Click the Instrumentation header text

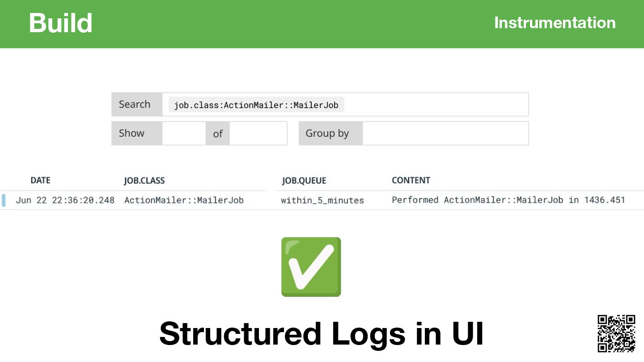pos(555,23)
